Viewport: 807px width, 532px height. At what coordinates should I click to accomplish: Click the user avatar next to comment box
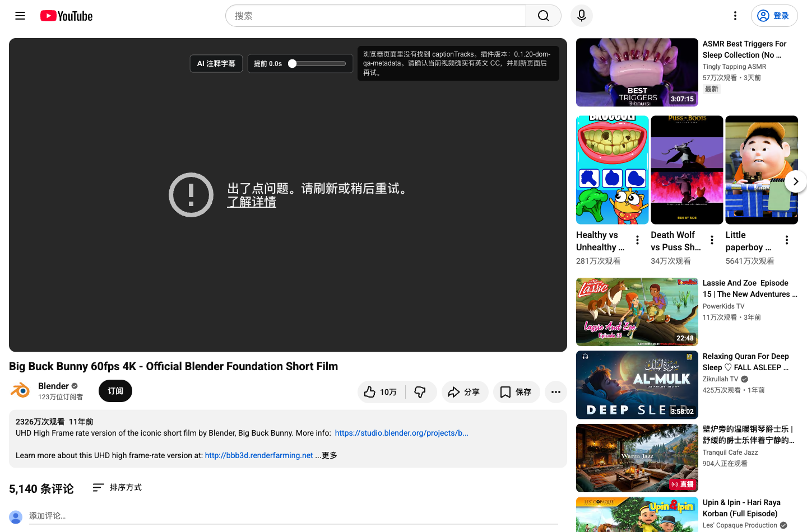[16, 517]
